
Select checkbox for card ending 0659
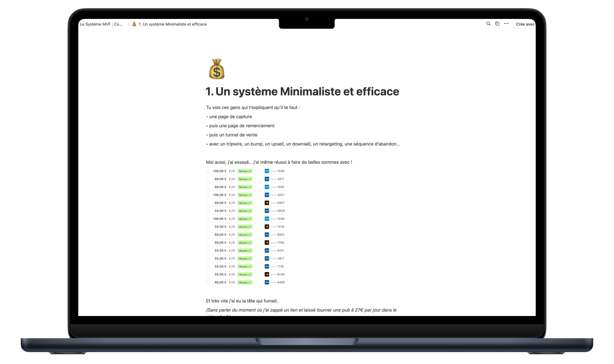(x=208, y=211)
